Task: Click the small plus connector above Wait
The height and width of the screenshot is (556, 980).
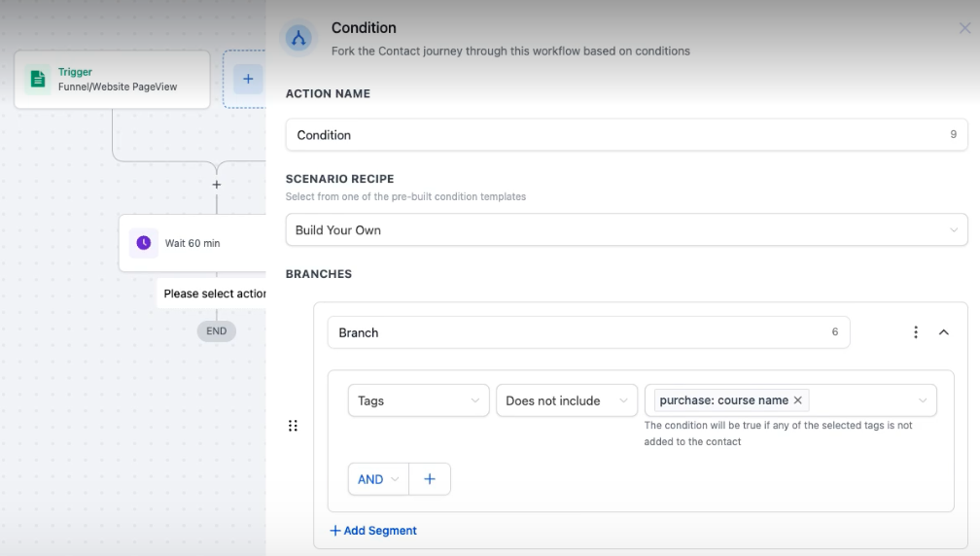Action: [217, 185]
